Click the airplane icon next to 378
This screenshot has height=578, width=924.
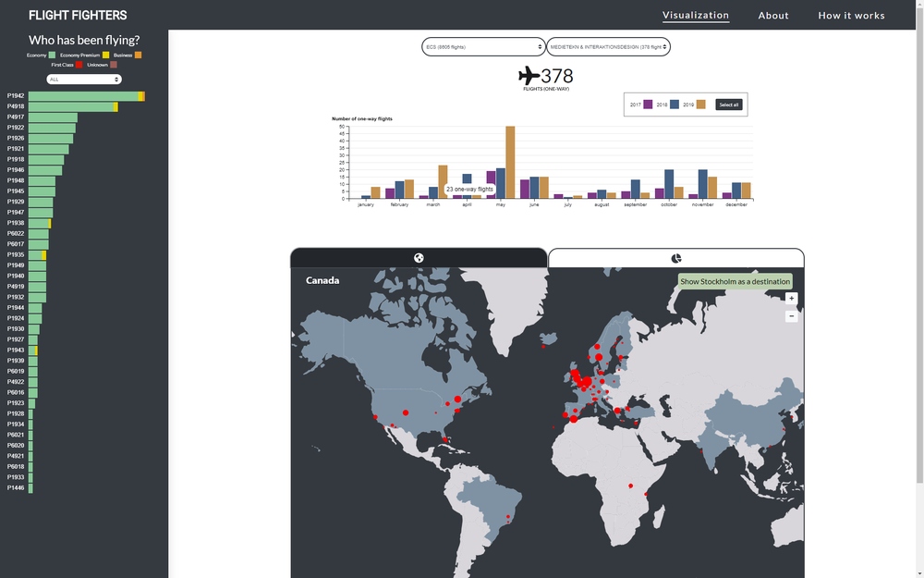tap(529, 76)
